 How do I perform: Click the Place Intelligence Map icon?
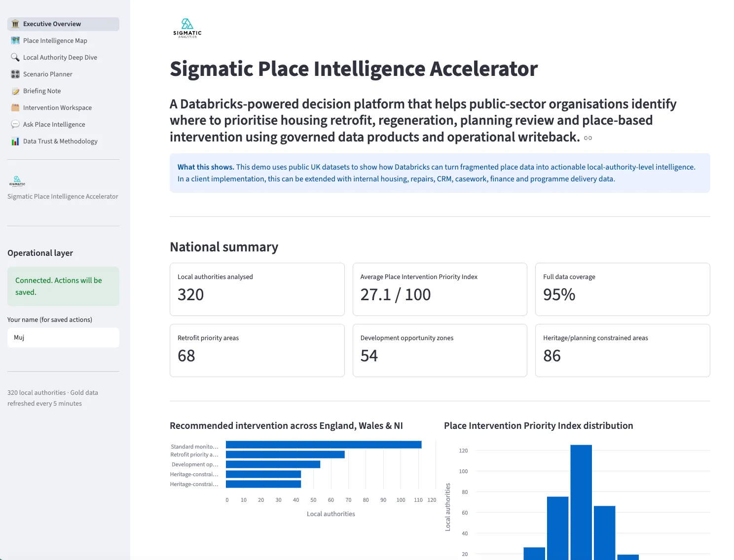15,41
